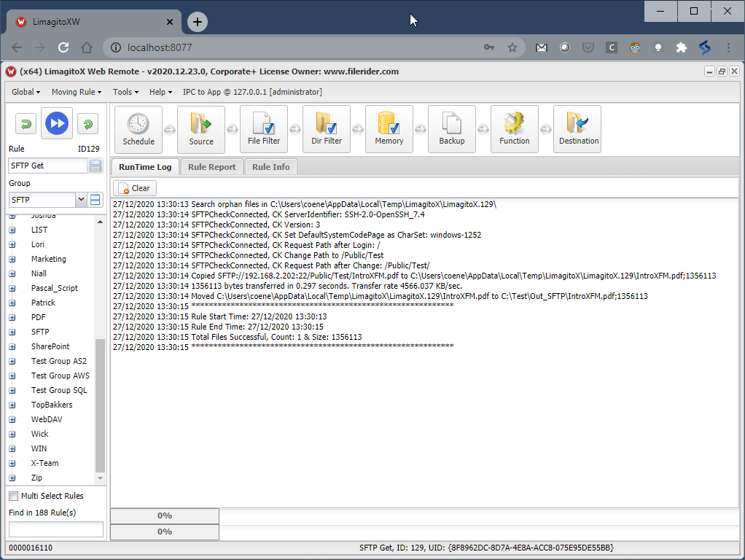Viewport: 745px width, 560px height.
Task: Open the Function editor icon
Action: tap(514, 128)
